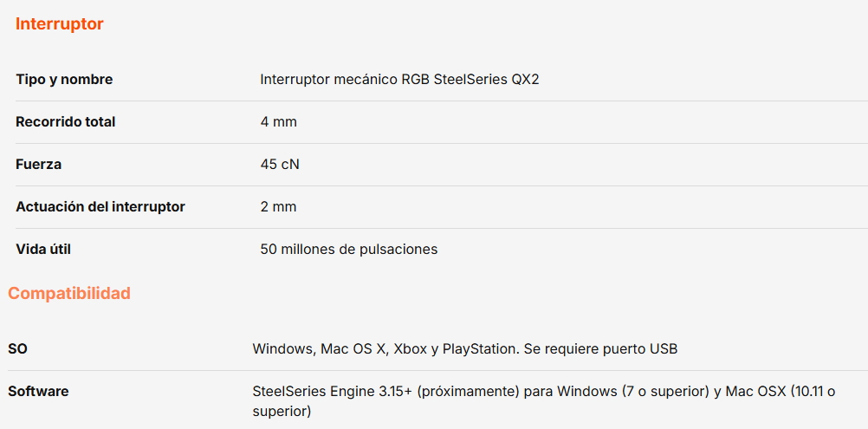
Task: Click 'Mac OS X' in the SO row
Action: pyautogui.click(x=353, y=349)
